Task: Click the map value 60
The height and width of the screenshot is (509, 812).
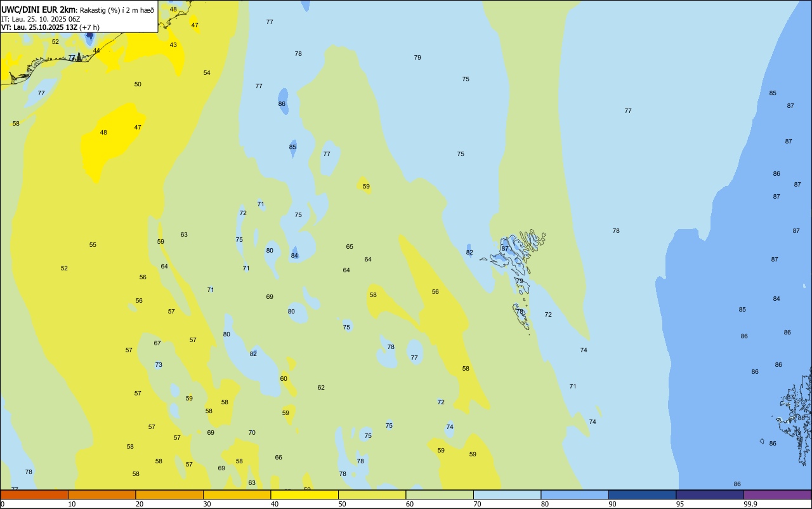Action: click(x=284, y=379)
